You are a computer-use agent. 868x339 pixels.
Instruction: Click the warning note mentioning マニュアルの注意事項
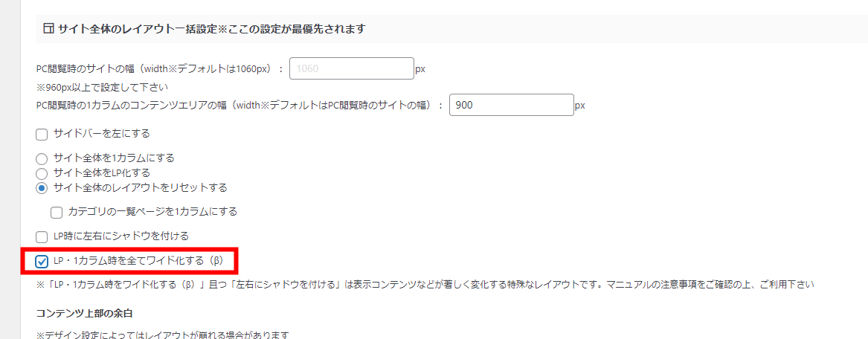click(x=425, y=285)
